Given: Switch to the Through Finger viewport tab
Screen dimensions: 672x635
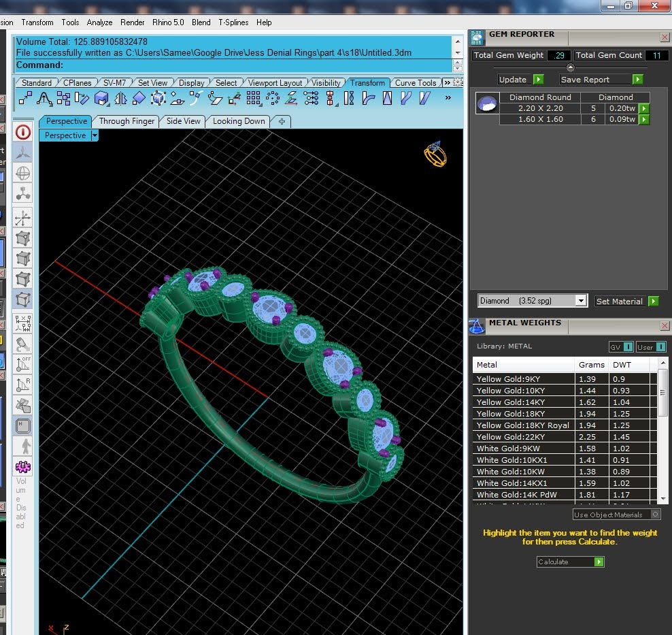Looking at the screenshot, I should click(x=127, y=121).
